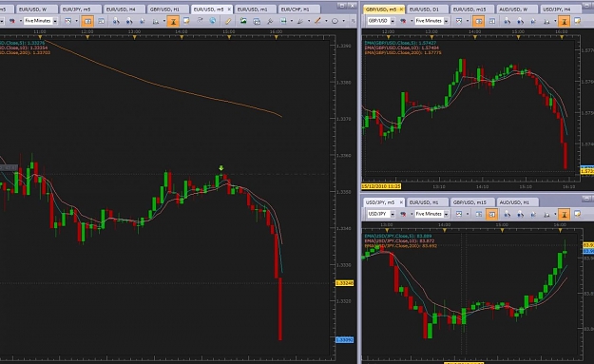Click note label icon in GBP/USD toolbar
The height and width of the screenshot is (364, 594).
(x=577, y=21)
